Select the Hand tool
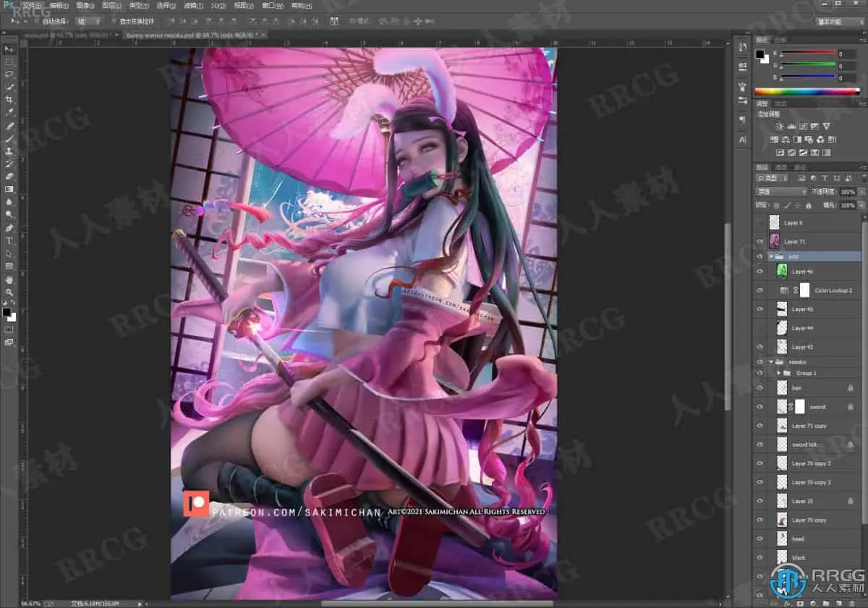This screenshot has height=608, width=868. point(9,279)
